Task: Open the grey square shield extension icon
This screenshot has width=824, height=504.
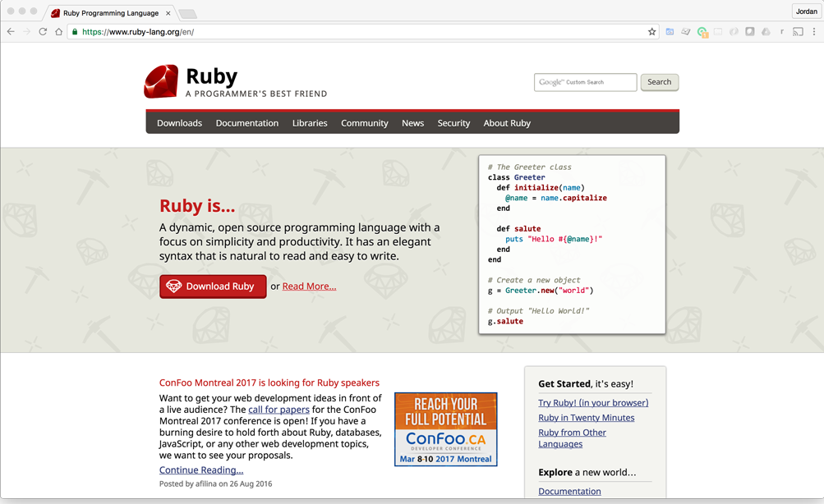Action: (x=750, y=31)
